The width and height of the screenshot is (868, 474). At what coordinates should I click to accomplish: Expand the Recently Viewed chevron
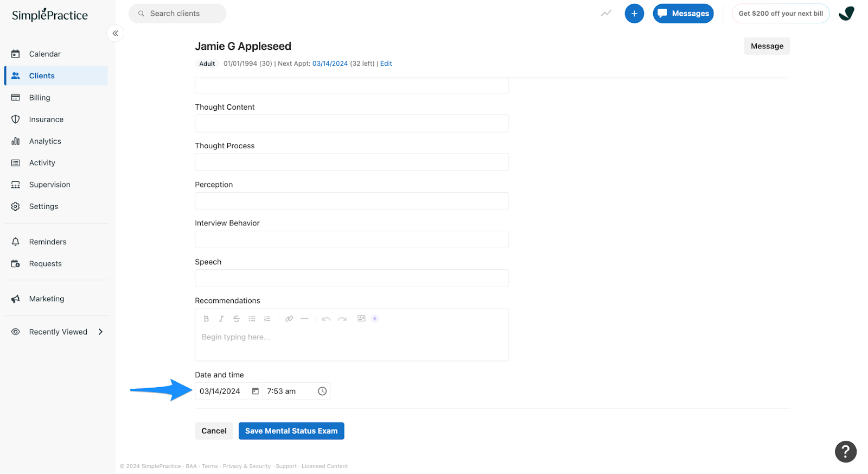[100, 332]
